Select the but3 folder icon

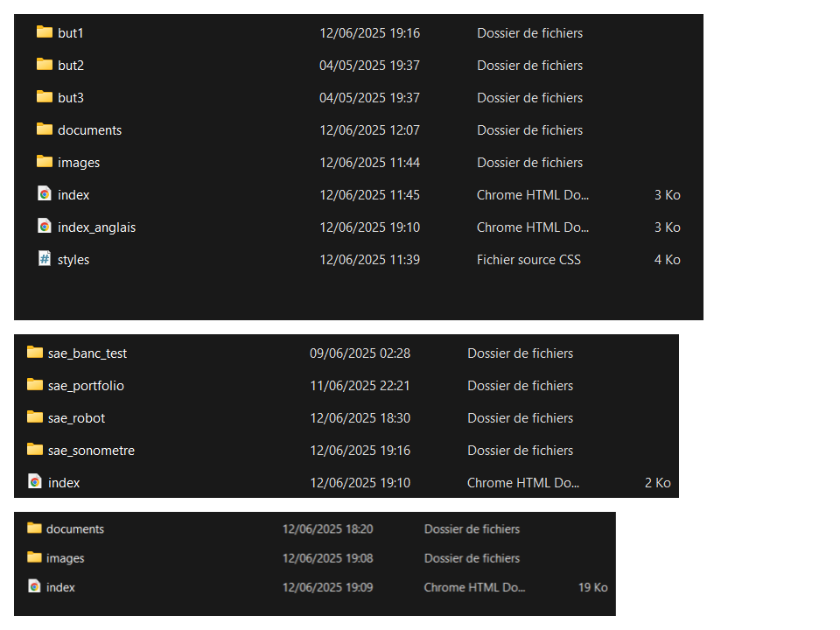pyautogui.click(x=45, y=97)
